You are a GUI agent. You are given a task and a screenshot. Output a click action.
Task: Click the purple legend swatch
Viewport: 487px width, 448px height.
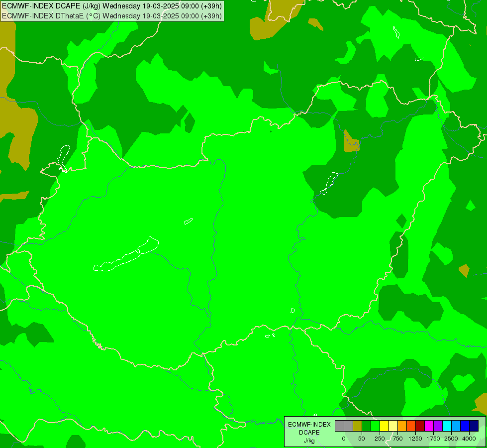click(438, 426)
